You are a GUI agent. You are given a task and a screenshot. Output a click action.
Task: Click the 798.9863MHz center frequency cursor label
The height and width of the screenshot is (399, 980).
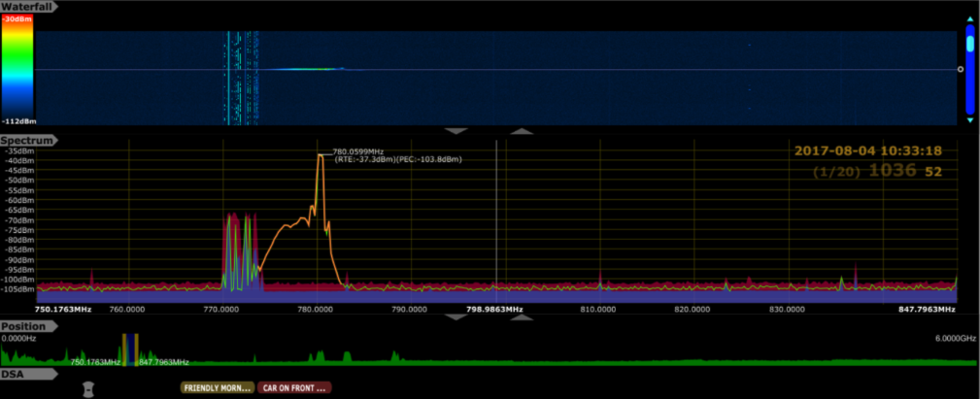pyautogui.click(x=494, y=310)
